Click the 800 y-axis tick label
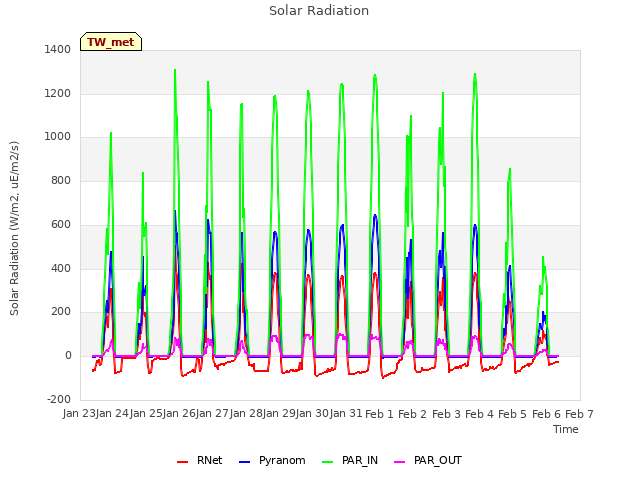 point(61,180)
